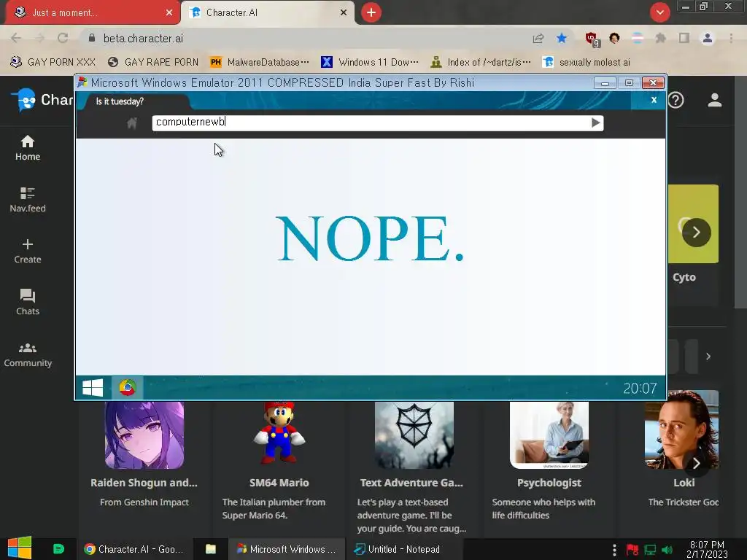
Task: Click the emulator home icon
Action: (x=132, y=123)
